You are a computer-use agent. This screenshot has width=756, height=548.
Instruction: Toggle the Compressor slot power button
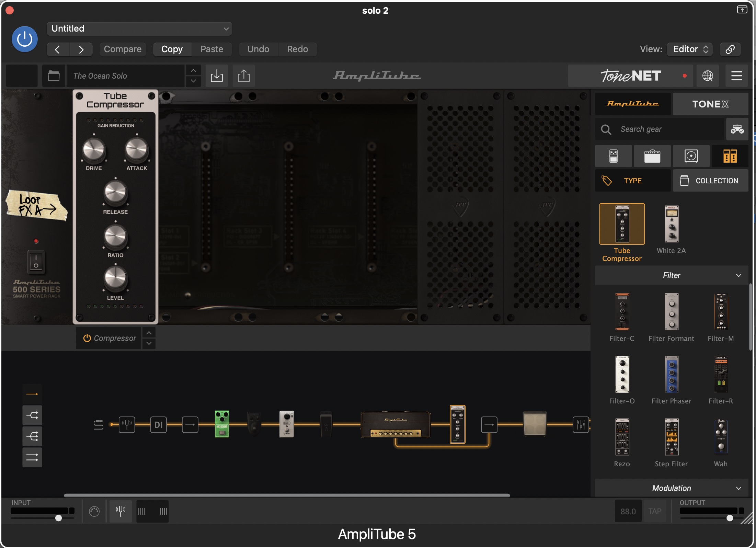click(87, 338)
